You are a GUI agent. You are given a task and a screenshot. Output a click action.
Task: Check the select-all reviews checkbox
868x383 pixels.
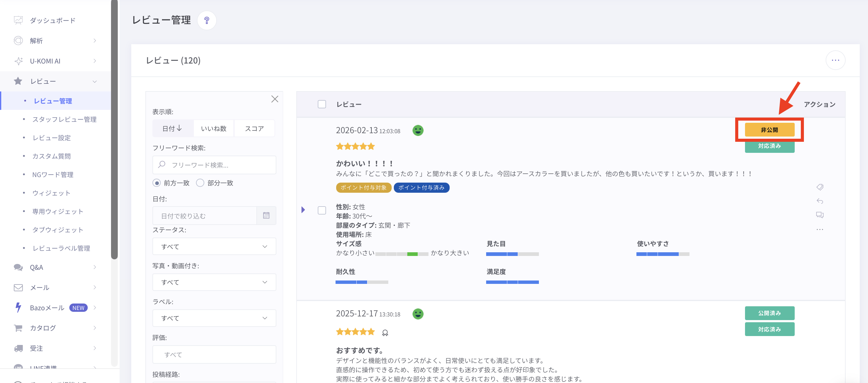point(322,104)
